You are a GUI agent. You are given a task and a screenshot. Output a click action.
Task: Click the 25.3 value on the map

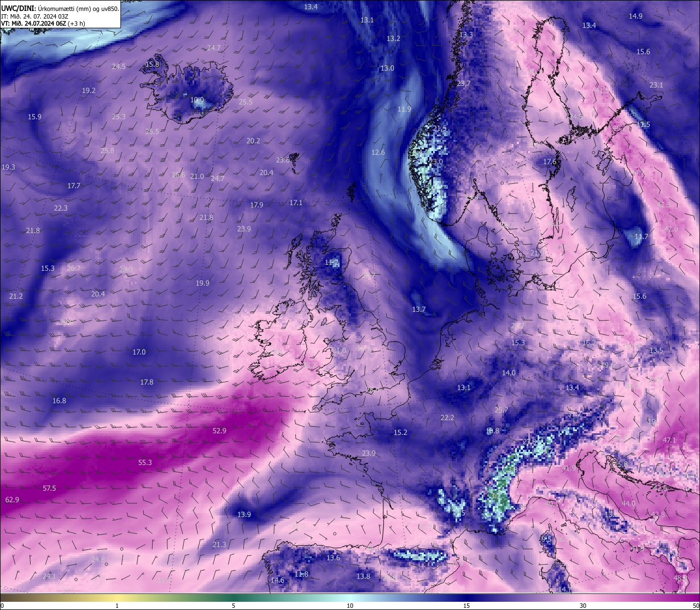119,117
